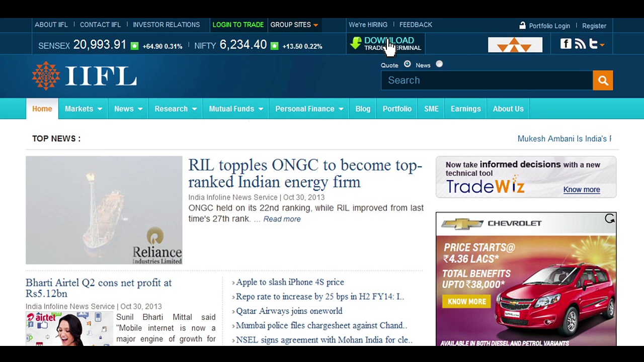Open Qatar Airways joins oneworld link
The height and width of the screenshot is (362, 644).
click(289, 311)
